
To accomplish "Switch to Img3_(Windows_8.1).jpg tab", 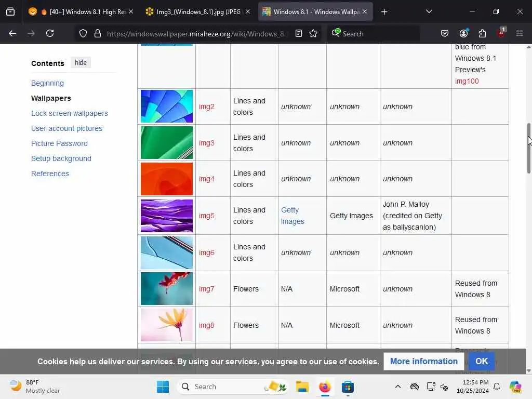I will [197, 12].
